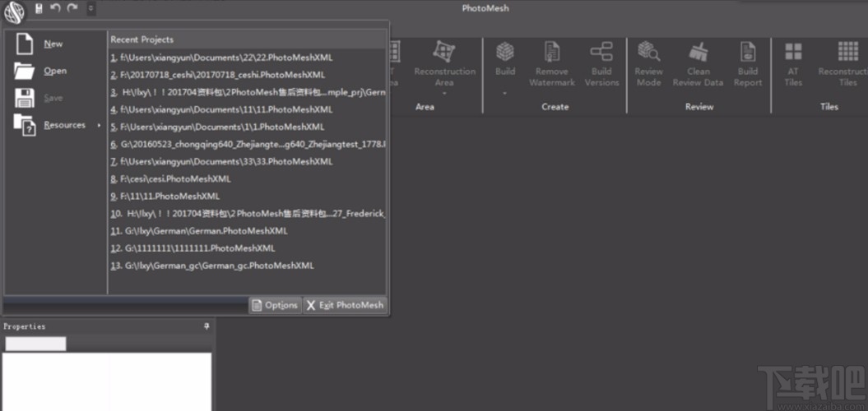Open recent project 20170718_ceshi.PhotoMeshXML
Image resolution: width=868 pixels, height=411 pixels.
tap(247, 75)
